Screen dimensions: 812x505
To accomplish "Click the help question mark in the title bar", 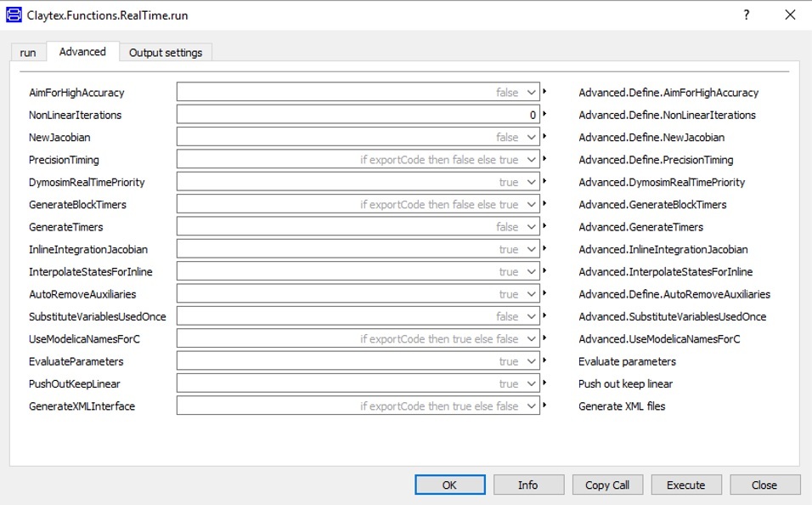I will coord(747,14).
